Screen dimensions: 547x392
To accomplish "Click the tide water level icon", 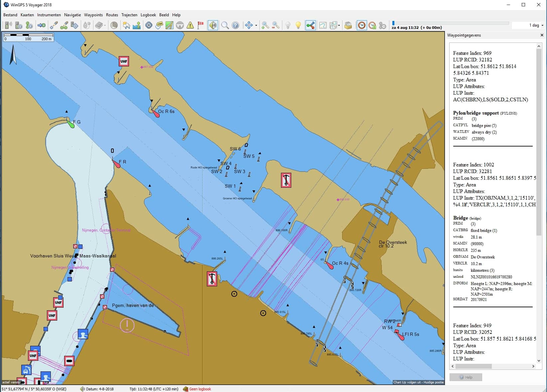I will click(137, 25).
